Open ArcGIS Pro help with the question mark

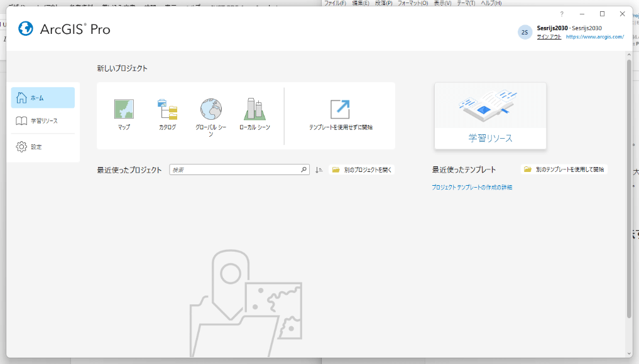(x=562, y=14)
